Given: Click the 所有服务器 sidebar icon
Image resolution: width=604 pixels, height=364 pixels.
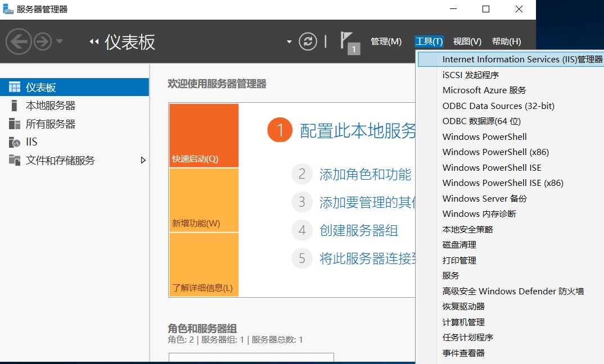Looking at the screenshot, I should pyautogui.click(x=15, y=124).
